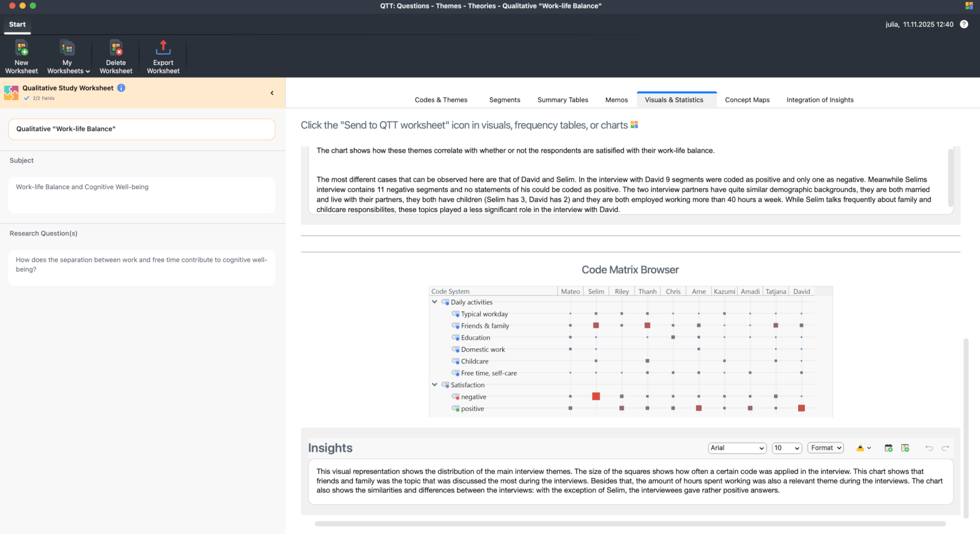Go to the Memos tab
This screenshot has height=534, width=980.
click(616, 100)
